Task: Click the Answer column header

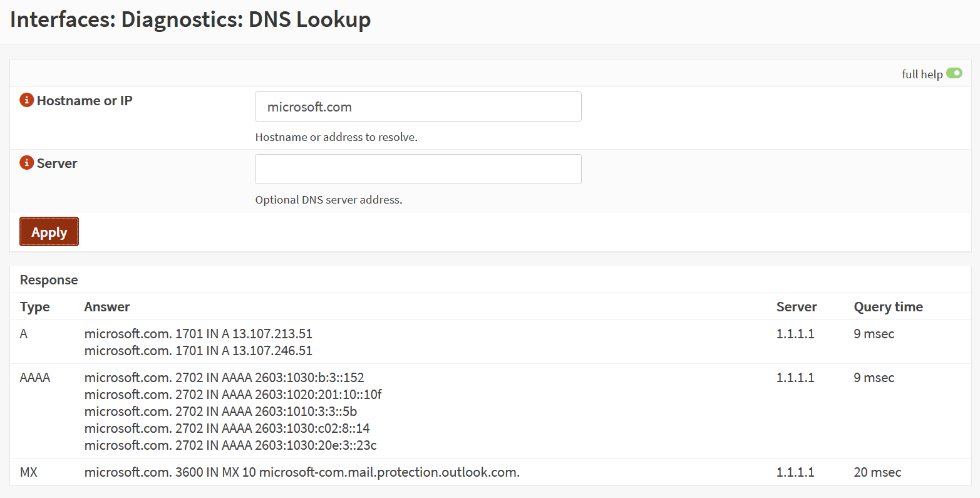Action: pyautogui.click(x=107, y=307)
